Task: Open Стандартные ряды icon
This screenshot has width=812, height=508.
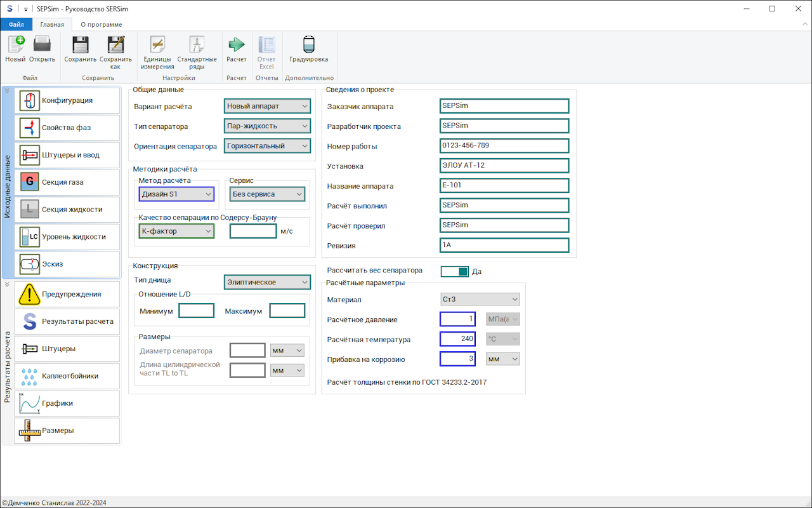Action: click(197, 45)
